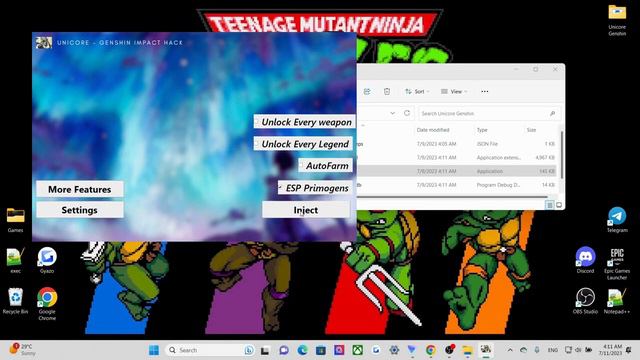640x360 pixels.
Task: Open the Chat app on the taskbar
Action: pyautogui.click(x=284, y=350)
